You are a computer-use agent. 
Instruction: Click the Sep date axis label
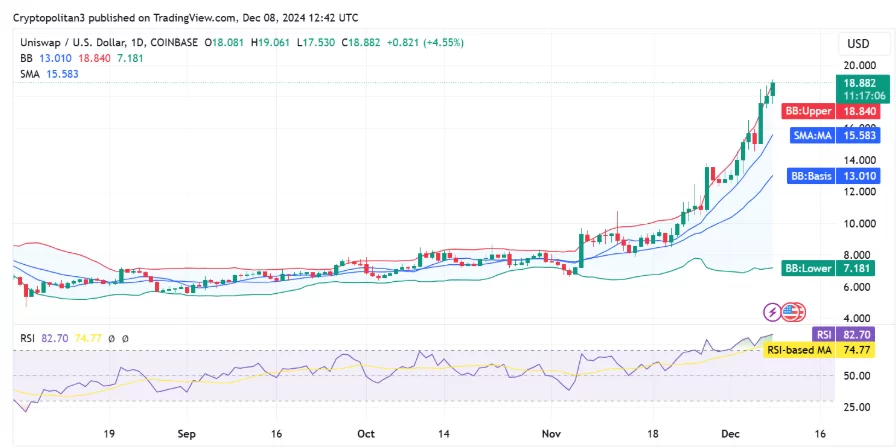coord(187,434)
